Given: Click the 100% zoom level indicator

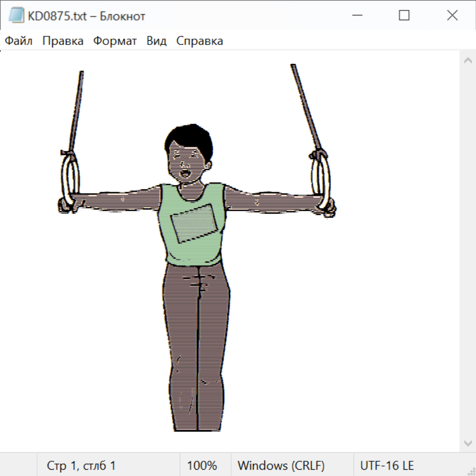Looking at the screenshot, I should [x=202, y=465].
